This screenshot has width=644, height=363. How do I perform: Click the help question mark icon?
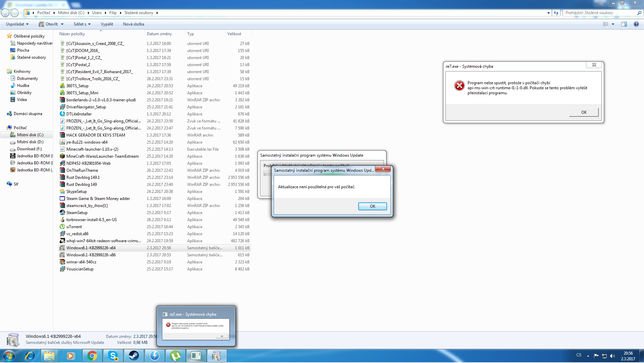pyautogui.click(x=636, y=24)
